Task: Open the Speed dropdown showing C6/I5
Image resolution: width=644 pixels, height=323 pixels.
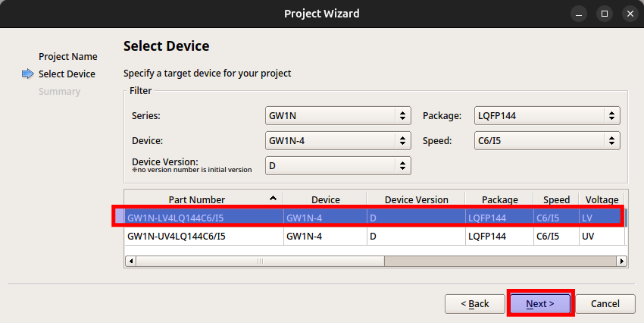Action: (x=547, y=140)
